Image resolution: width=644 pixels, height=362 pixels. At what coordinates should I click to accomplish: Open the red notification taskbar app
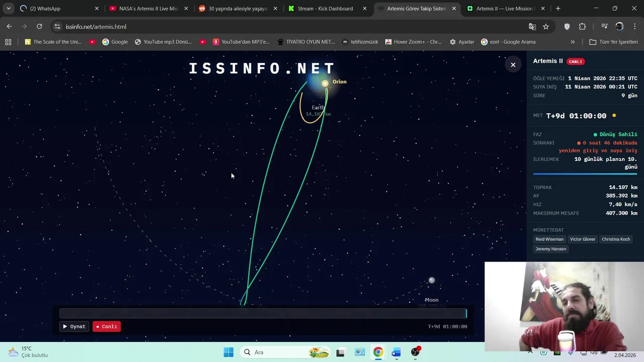[x=415, y=352]
